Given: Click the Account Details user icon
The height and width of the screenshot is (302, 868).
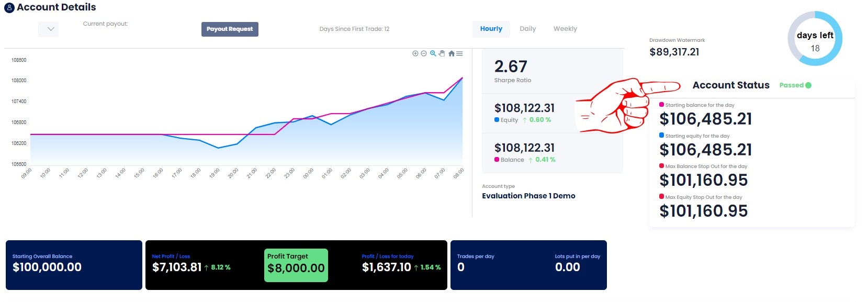Looking at the screenshot, I should coord(9,8).
